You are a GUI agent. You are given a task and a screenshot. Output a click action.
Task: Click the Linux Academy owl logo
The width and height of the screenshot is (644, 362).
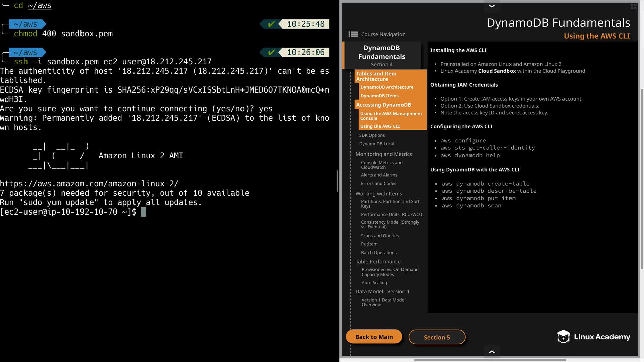(563, 337)
